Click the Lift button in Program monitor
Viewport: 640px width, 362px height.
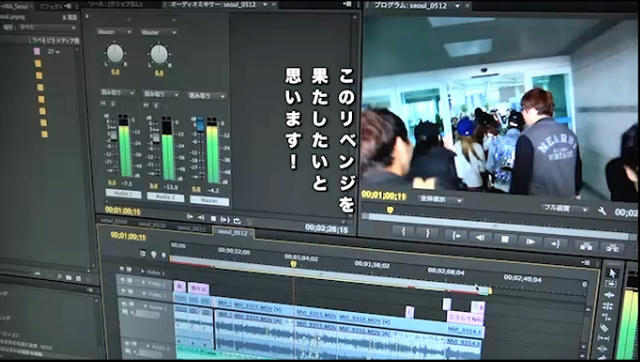pos(586,246)
